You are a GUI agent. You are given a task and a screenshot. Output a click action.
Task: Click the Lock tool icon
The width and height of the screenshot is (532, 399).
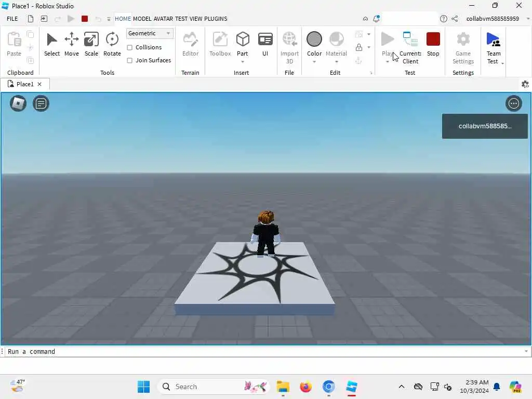click(359, 47)
